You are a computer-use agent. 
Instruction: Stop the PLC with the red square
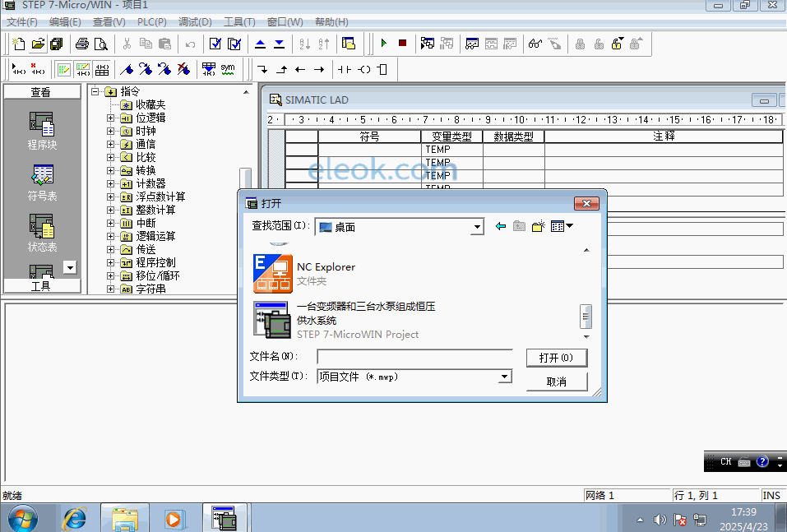point(402,43)
